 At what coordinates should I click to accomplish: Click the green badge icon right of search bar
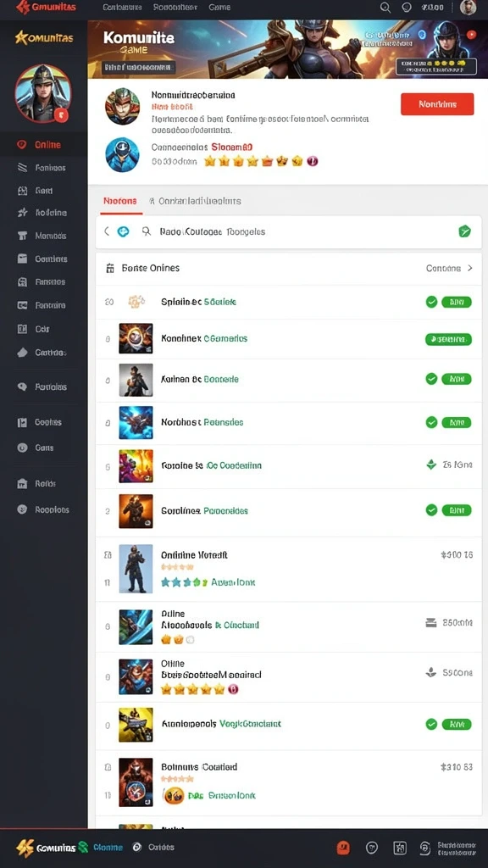(465, 232)
